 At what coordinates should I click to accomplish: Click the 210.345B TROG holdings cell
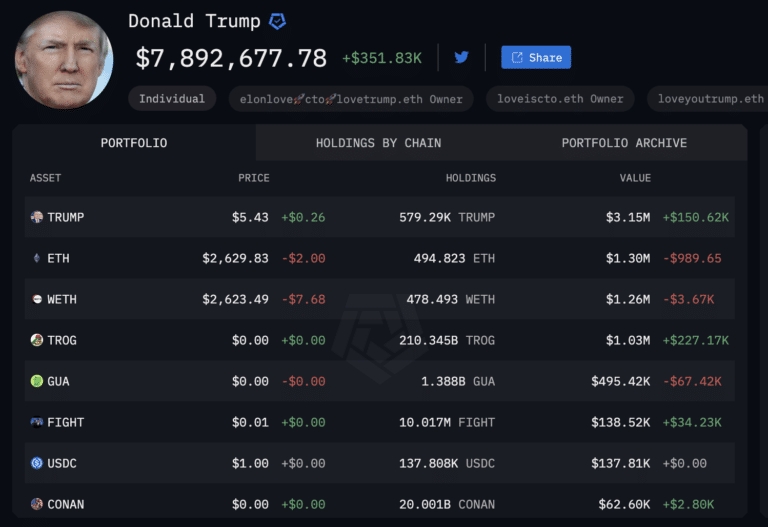[x=447, y=340]
